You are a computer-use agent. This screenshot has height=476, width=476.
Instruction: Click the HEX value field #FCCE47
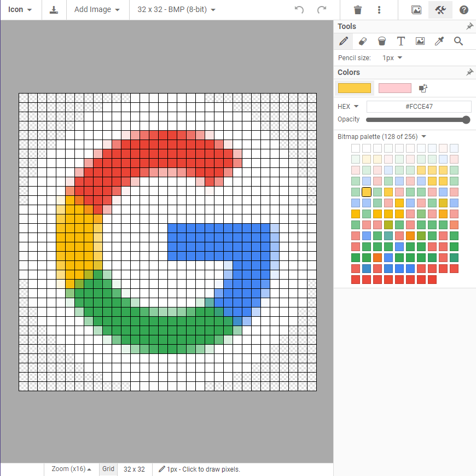coord(419,107)
